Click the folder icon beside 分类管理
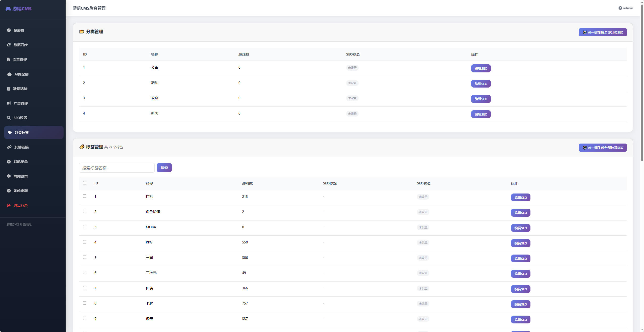The height and width of the screenshot is (332, 644). click(x=82, y=32)
